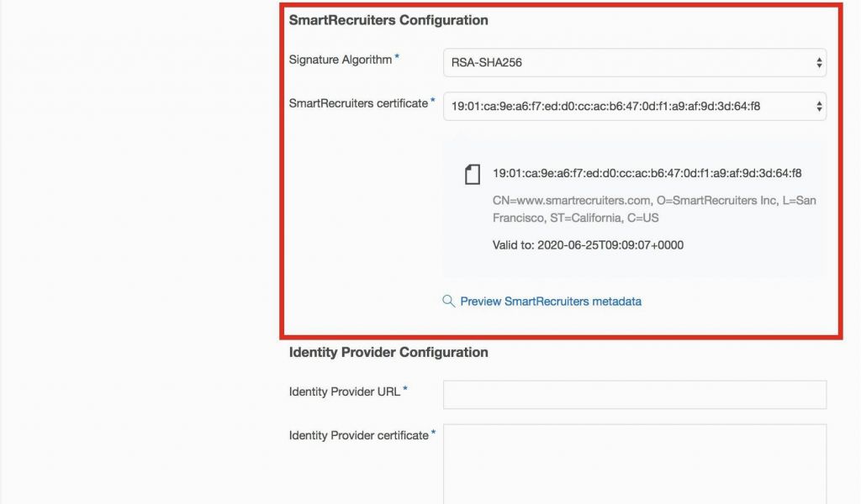Click the Identity Provider URL label

click(344, 391)
